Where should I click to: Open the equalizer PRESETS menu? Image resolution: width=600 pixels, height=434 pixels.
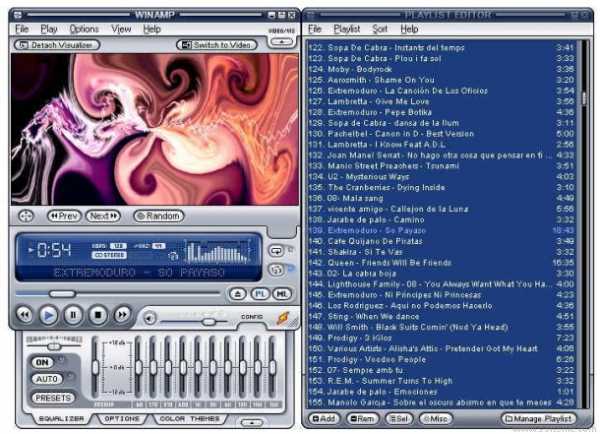coord(53,398)
